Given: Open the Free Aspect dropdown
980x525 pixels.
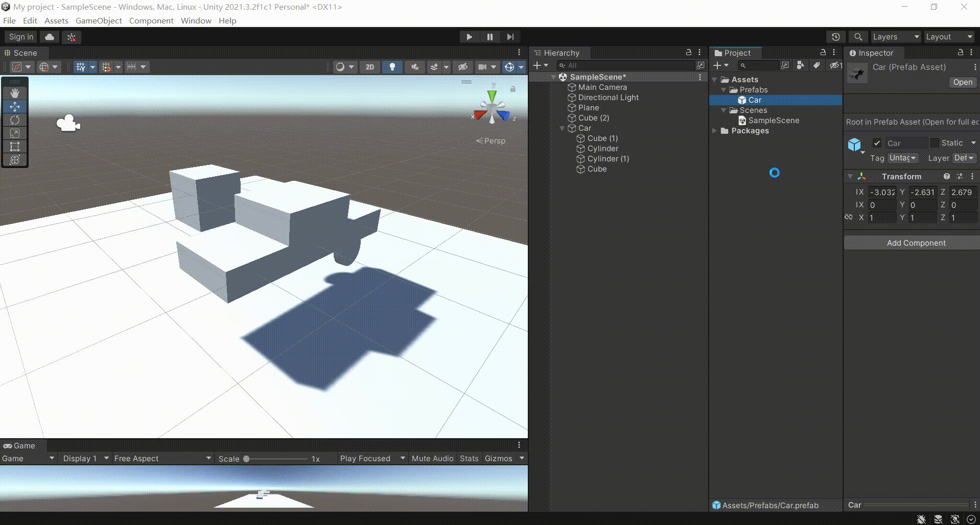Looking at the screenshot, I should [x=162, y=458].
